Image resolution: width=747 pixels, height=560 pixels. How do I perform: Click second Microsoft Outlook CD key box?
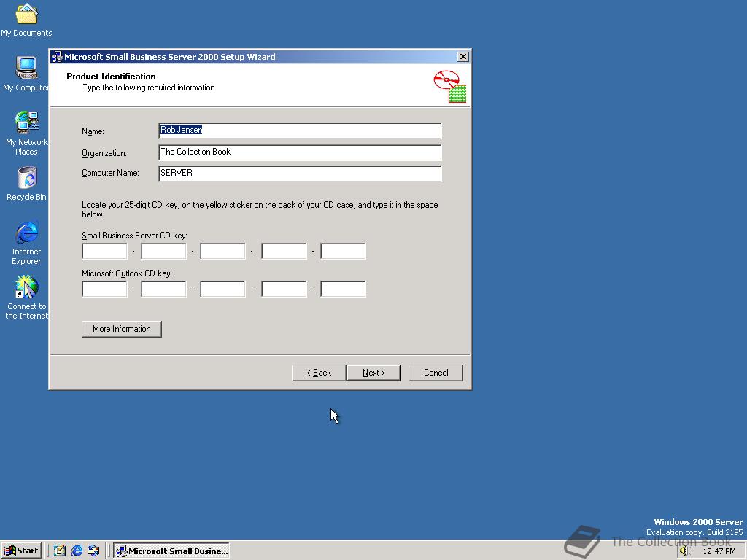point(164,289)
